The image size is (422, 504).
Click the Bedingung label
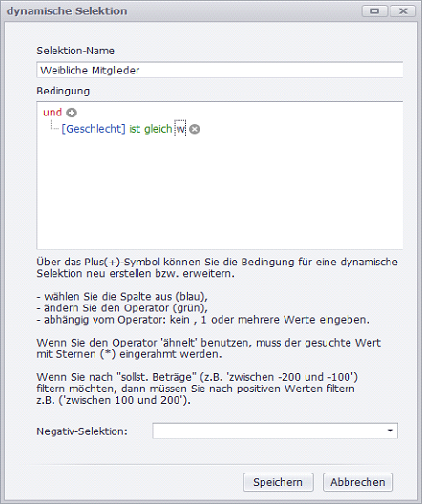63,92
